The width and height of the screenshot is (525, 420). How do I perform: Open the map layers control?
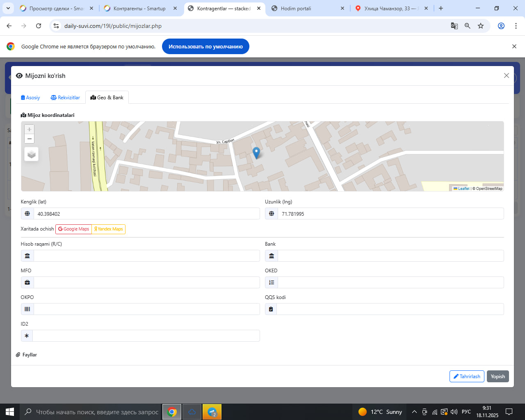32,154
